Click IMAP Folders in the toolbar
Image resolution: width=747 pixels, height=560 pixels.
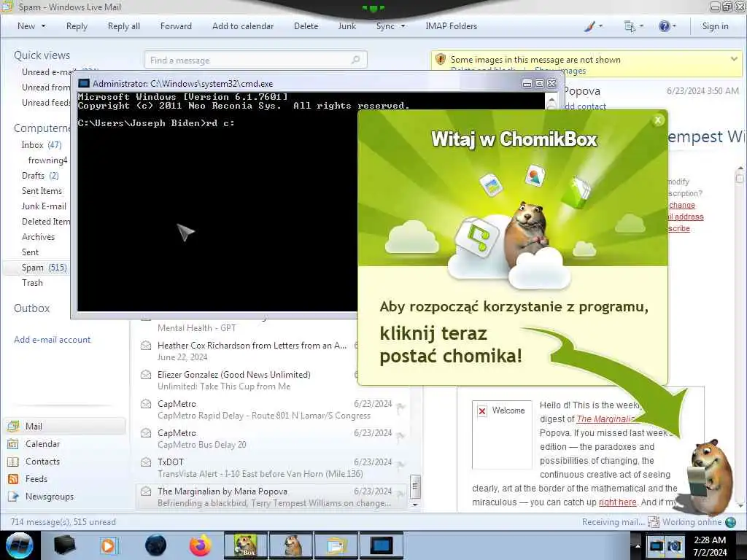point(451,26)
